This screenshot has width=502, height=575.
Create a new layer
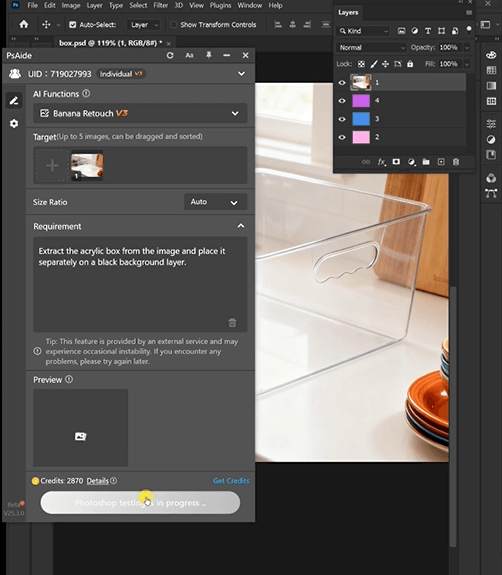pyautogui.click(x=441, y=162)
